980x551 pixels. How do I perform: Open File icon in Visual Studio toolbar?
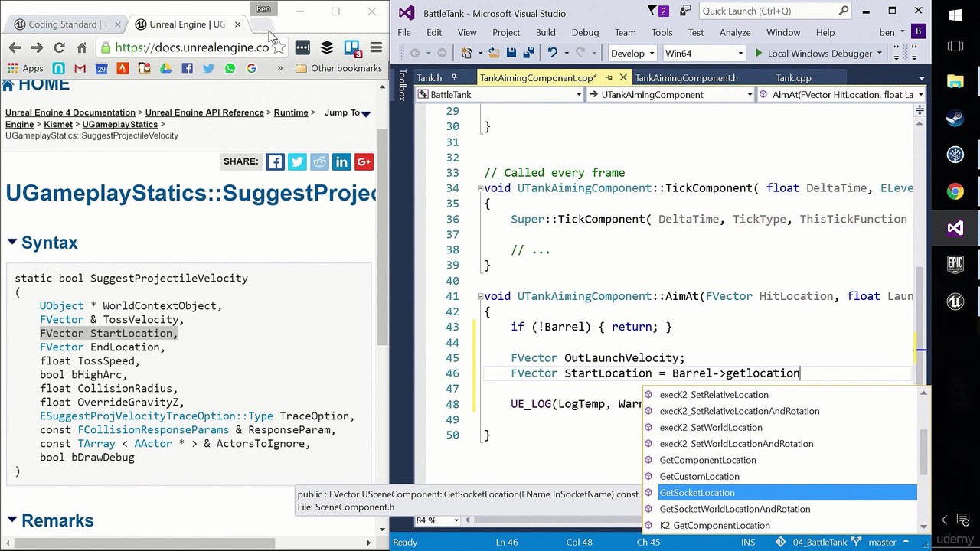coord(494,53)
